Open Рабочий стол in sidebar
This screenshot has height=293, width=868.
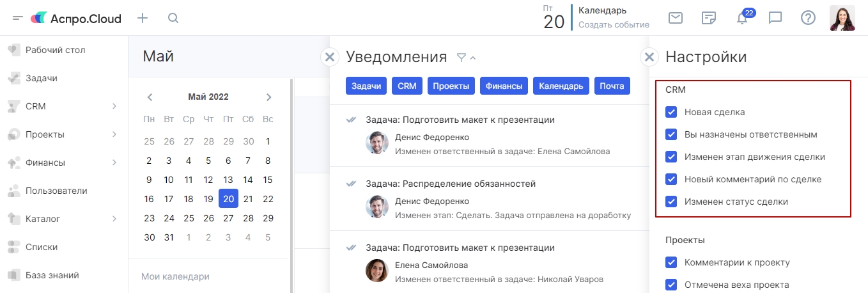(55, 50)
